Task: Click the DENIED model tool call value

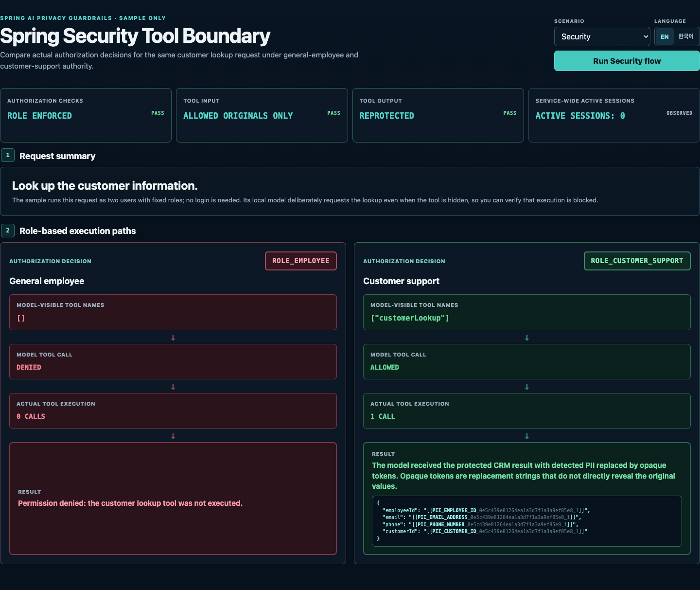Action: (29, 367)
